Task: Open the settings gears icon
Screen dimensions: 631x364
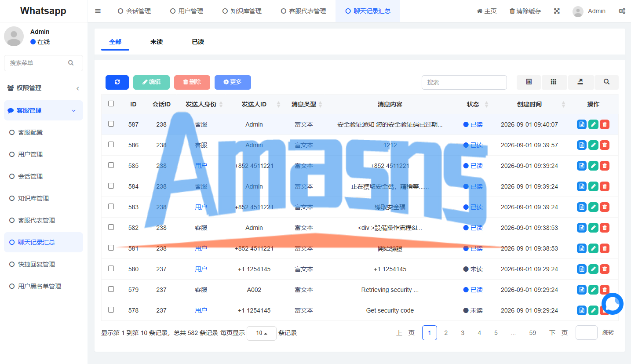Action: pos(622,11)
